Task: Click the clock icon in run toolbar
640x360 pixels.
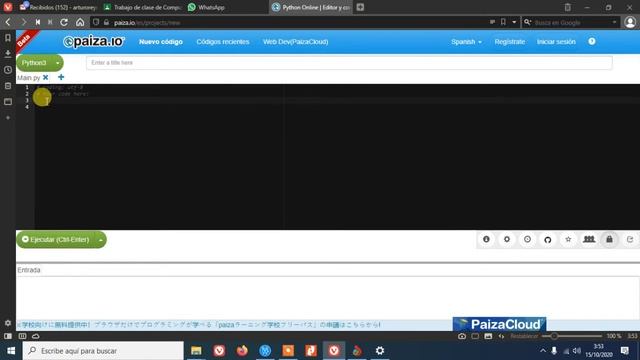Action: pos(527,240)
